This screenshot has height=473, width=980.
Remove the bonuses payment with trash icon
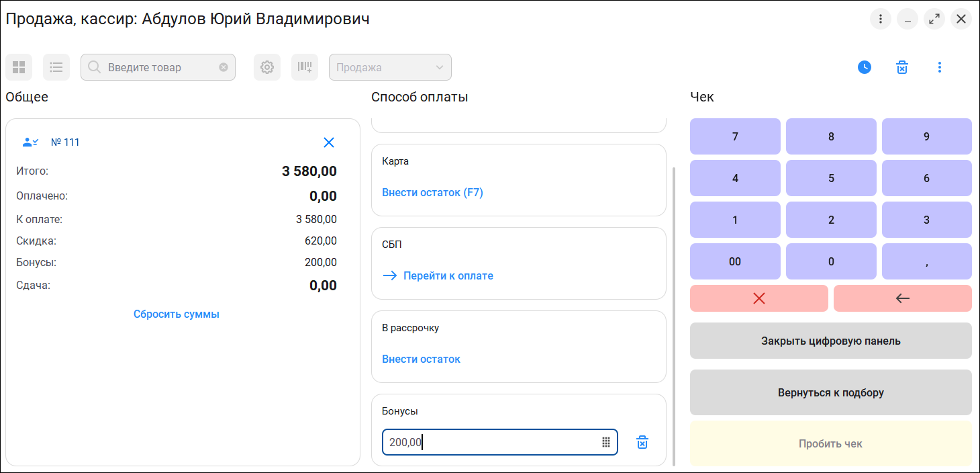point(642,442)
